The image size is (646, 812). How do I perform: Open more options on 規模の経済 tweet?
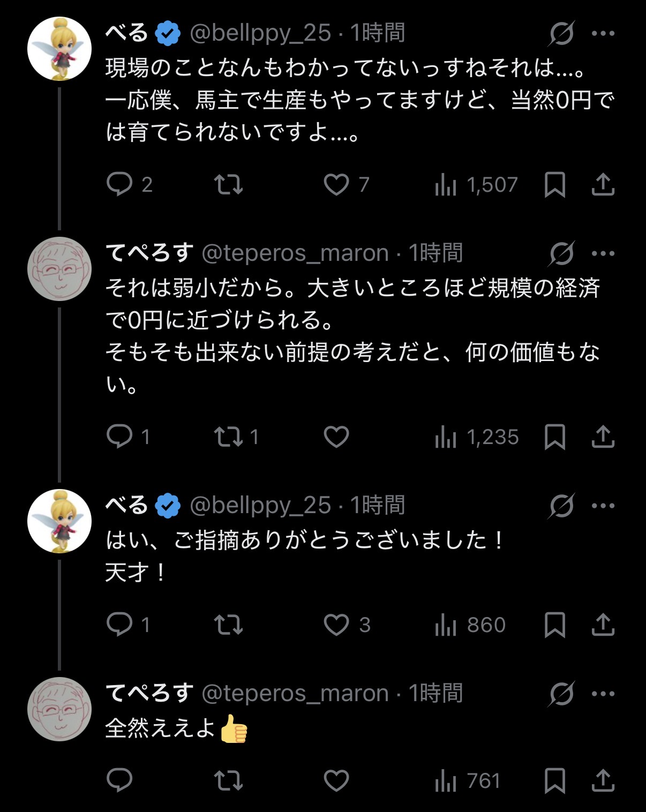603,253
